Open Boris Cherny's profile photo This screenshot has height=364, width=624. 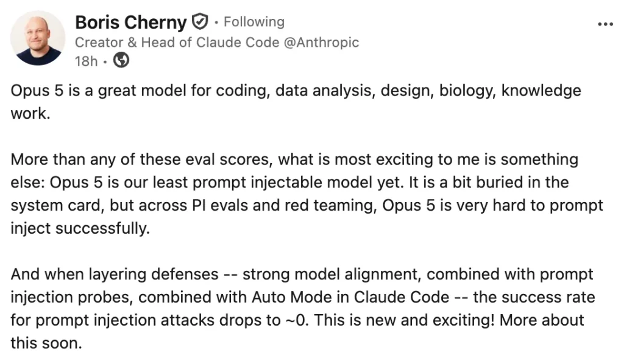click(38, 38)
